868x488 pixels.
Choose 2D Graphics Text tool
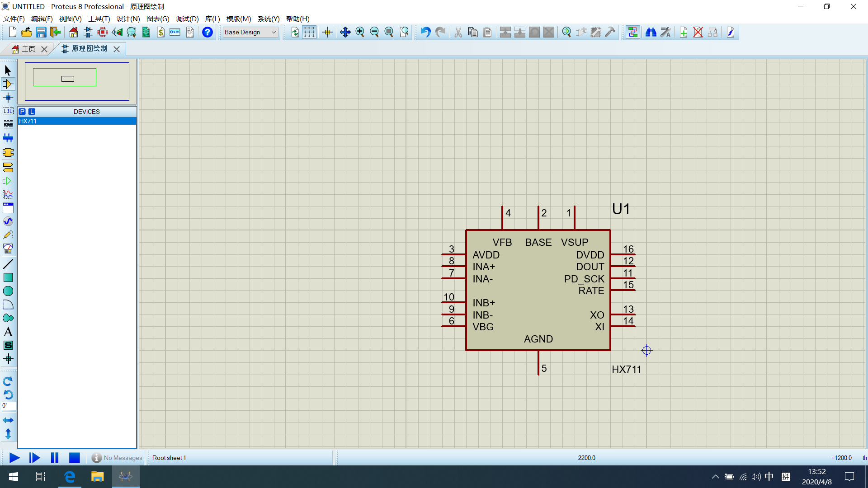point(8,332)
